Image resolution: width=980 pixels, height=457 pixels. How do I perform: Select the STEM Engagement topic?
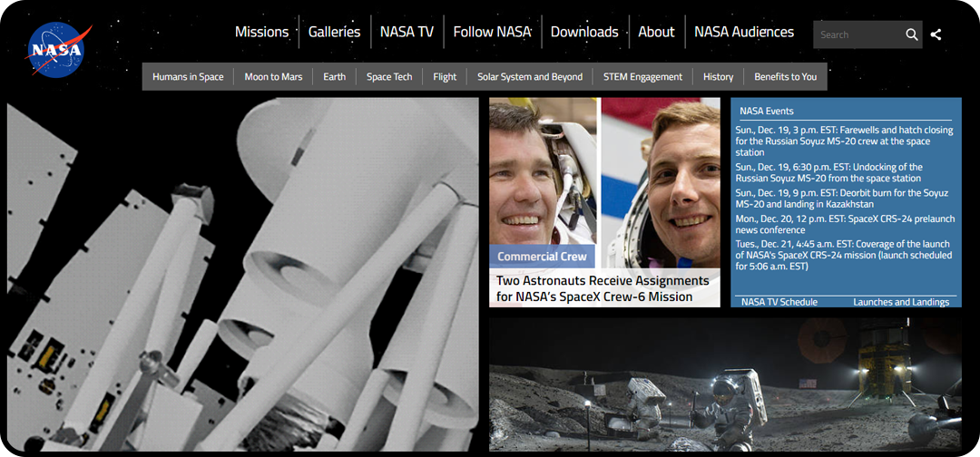click(x=642, y=77)
